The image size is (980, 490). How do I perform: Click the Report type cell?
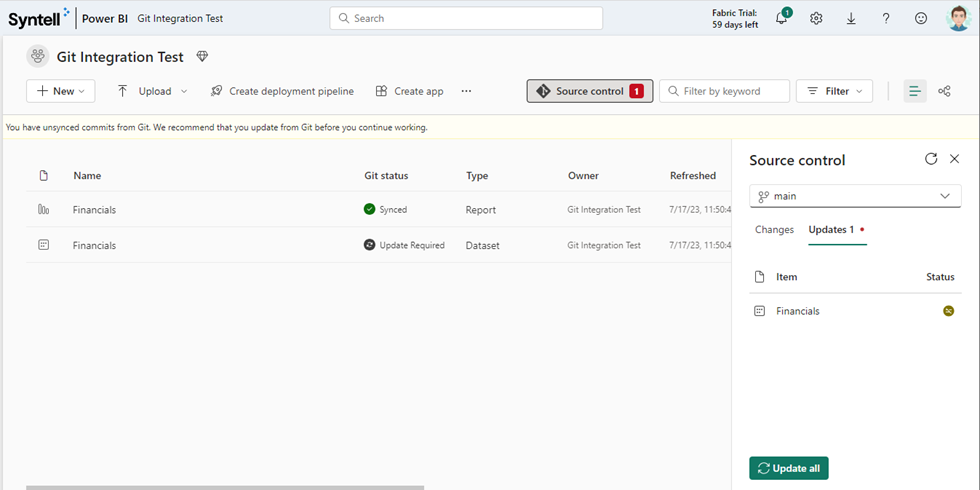(481, 210)
